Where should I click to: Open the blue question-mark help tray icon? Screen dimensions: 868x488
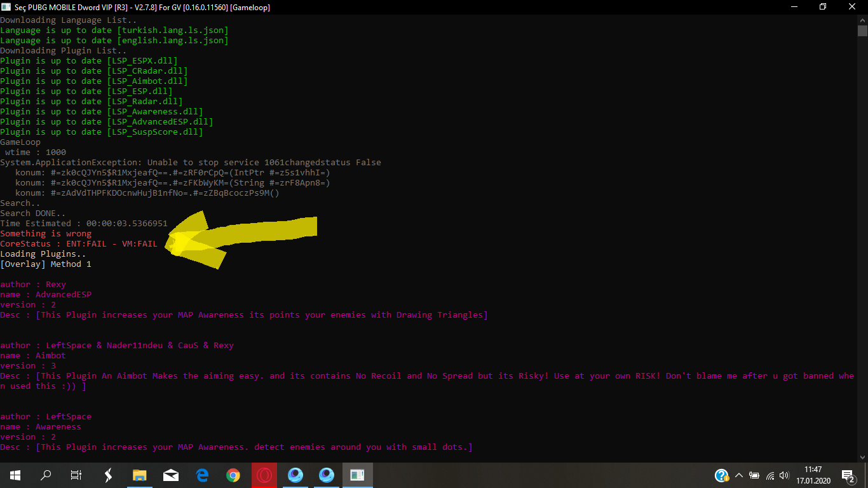tap(722, 475)
